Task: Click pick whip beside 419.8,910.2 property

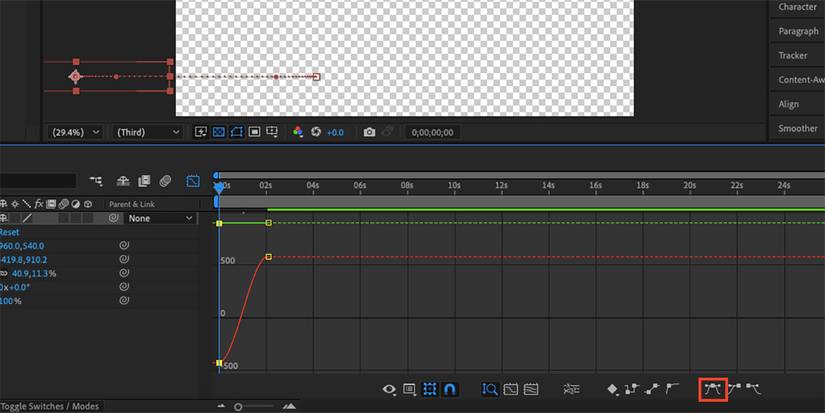Action: pos(124,259)
